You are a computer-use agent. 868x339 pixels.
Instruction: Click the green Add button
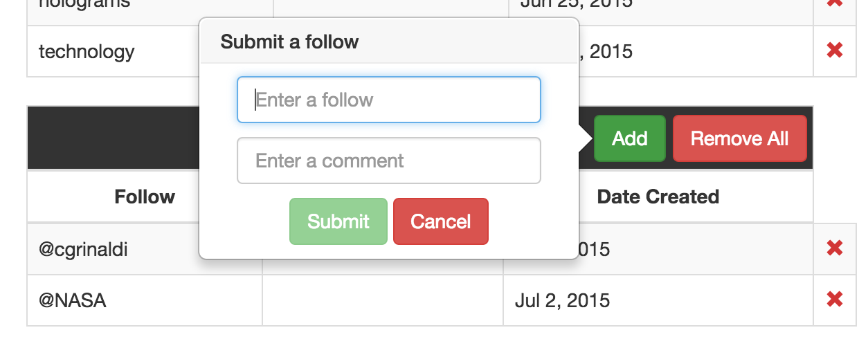point(630,138)
